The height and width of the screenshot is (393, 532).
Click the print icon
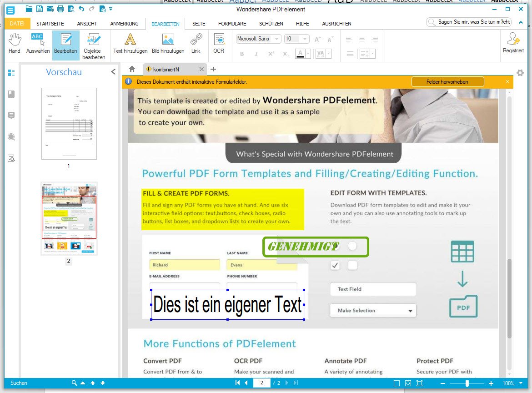pos(60,9)
